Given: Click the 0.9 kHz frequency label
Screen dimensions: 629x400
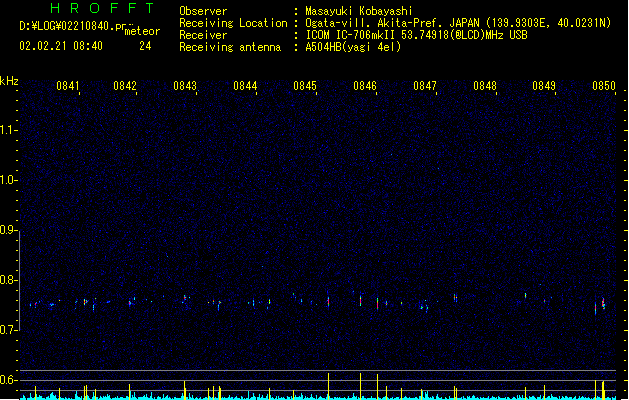Looking at the screenshot, I should point(8,230).
